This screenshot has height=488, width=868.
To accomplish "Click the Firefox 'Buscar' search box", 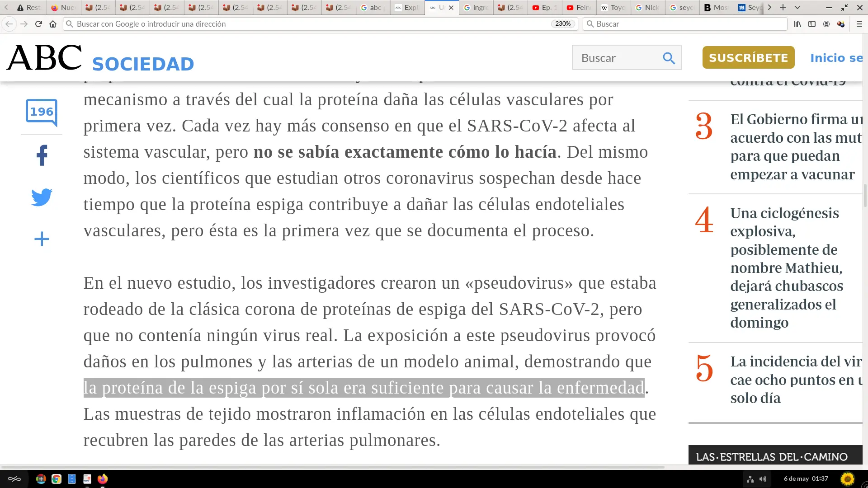I will (x=685, y=24).
